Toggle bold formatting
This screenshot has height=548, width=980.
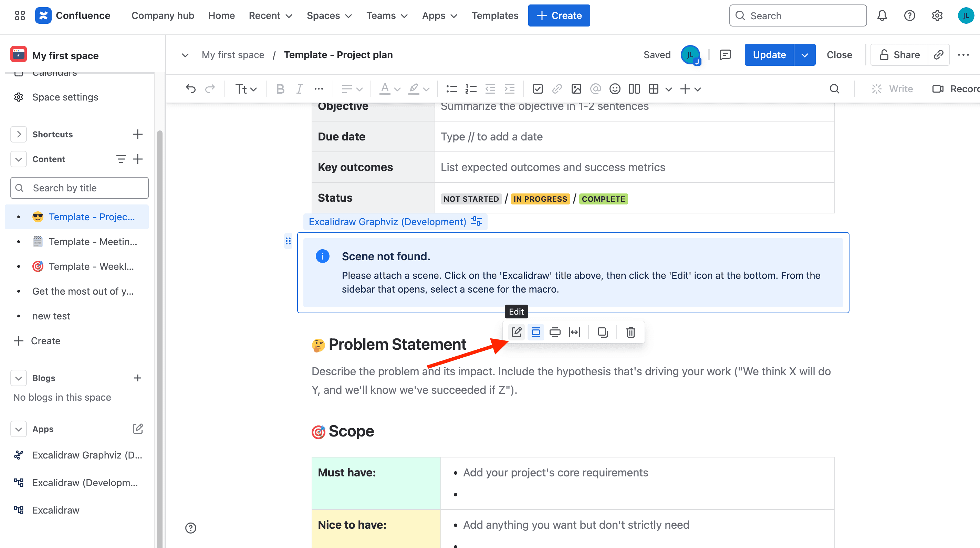tap(280, 89)
